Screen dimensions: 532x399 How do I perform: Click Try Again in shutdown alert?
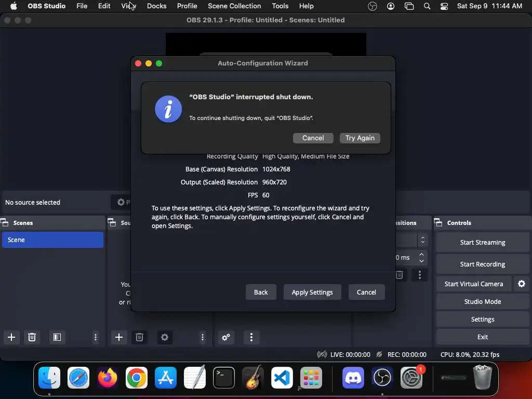point(360,138)
